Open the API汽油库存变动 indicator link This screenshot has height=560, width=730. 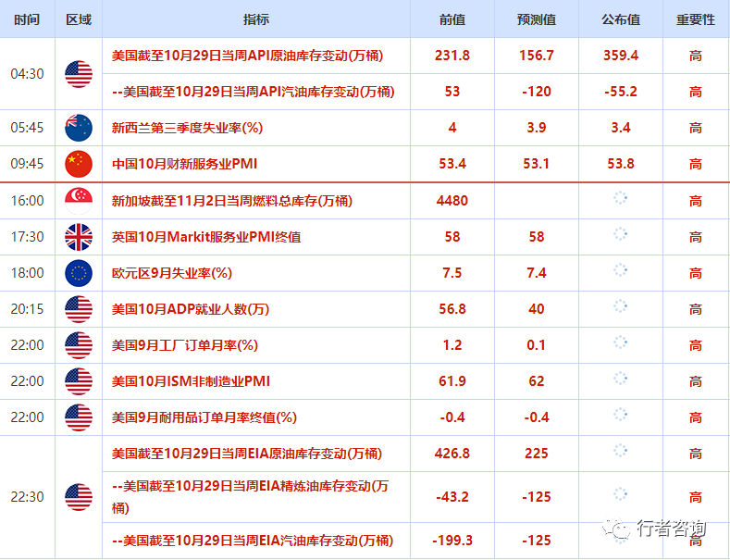click(x=254, y=92)
